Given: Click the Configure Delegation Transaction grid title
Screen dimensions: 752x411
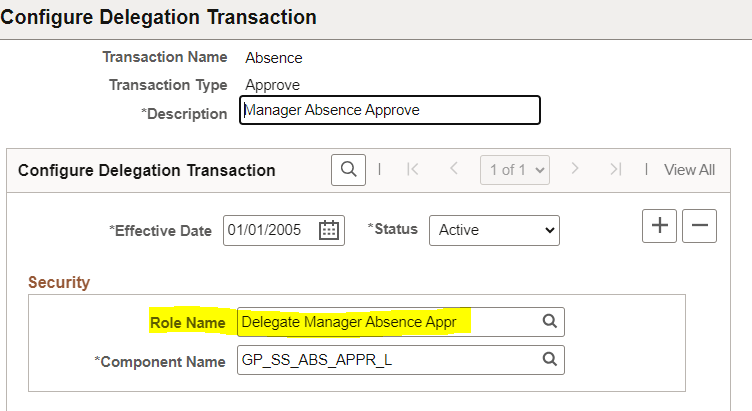Looking at the screenshot, I should click(147, 170).
